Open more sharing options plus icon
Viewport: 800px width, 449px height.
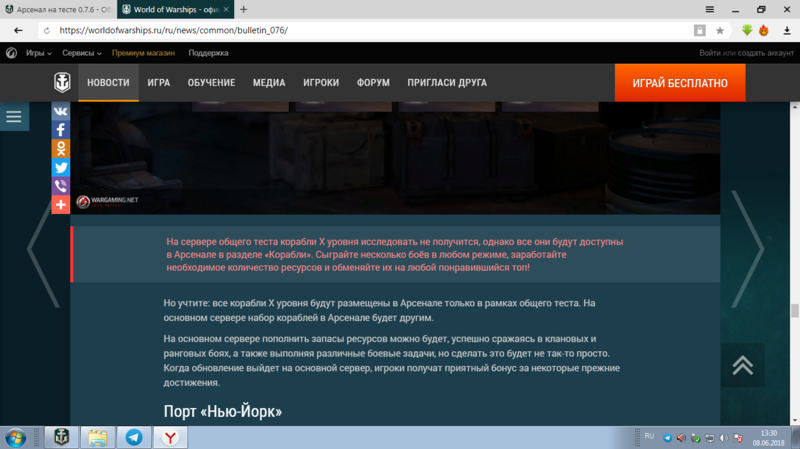click(x=61, y=205)
